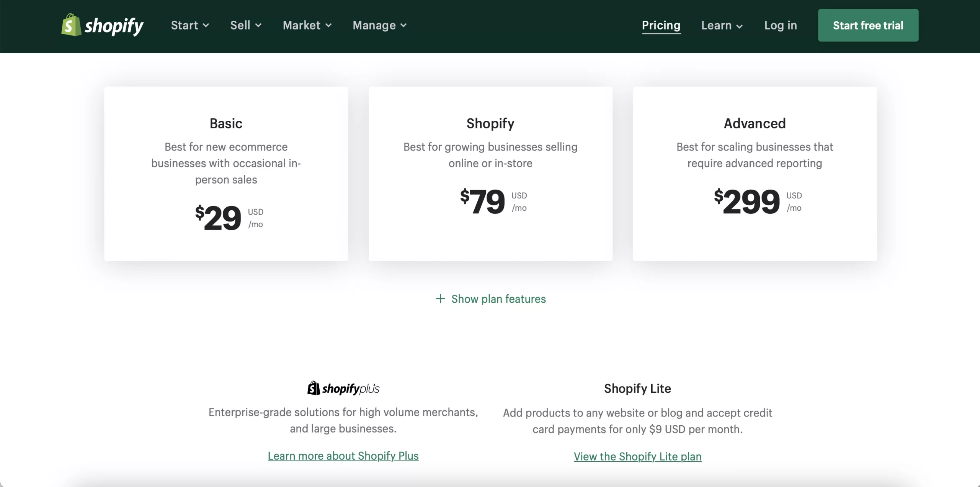This screenshot has width=980, height=487.
Task: Select the Basic $29 plan card
Action: pyautogui.click(x=226, y=174)
